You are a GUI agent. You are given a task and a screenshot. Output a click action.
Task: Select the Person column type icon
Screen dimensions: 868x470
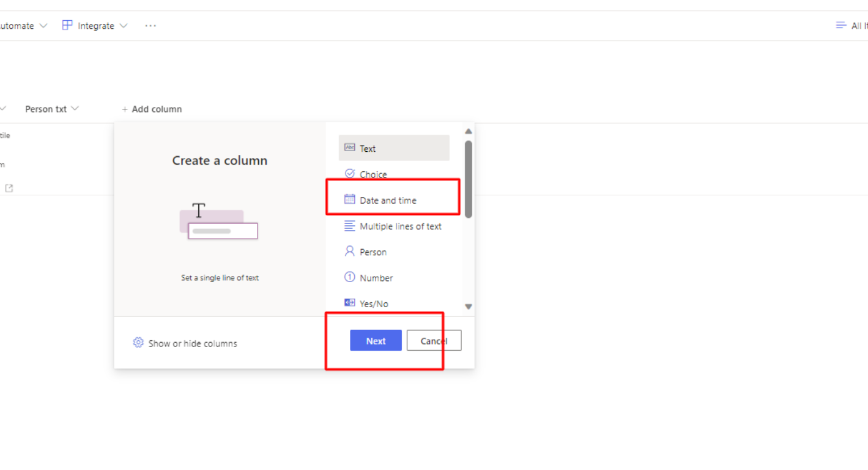click(349, 251)
